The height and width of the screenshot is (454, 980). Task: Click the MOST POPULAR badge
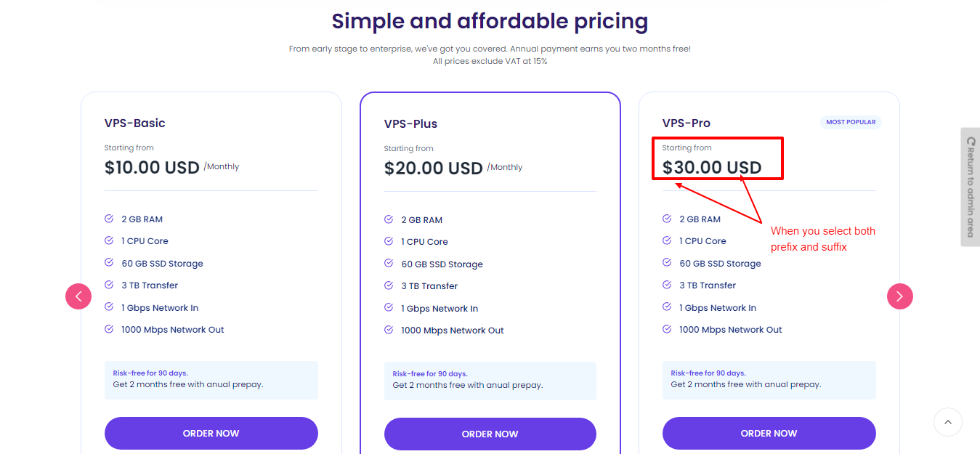click(851, 122)
